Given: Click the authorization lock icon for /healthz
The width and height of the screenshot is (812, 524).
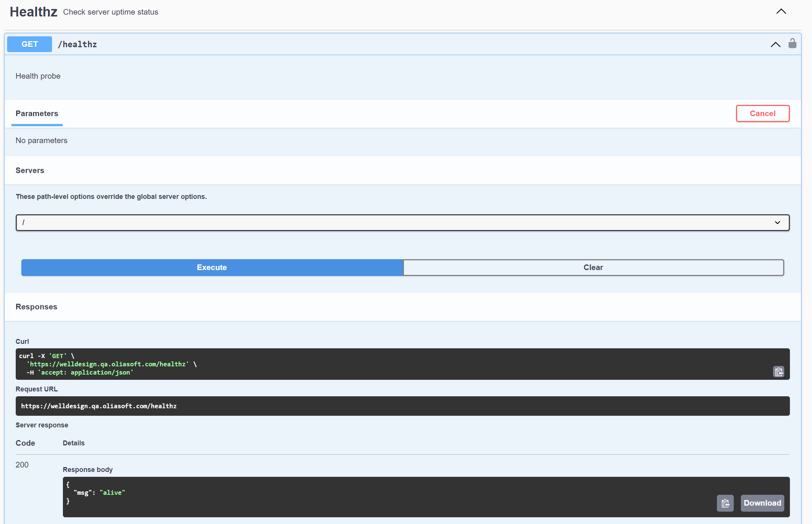Looking at the screenshot, I should (x=792, y=43).
